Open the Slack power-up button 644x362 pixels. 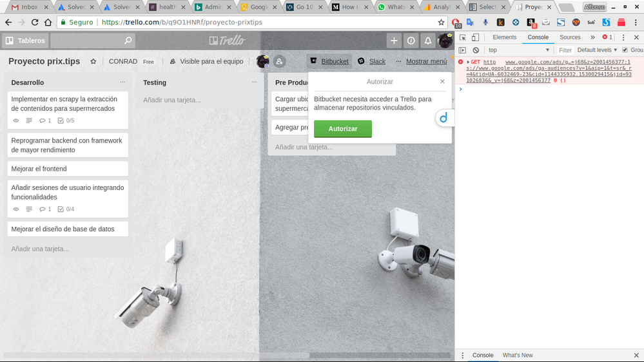pyautogui.click(x=372, y=61)
